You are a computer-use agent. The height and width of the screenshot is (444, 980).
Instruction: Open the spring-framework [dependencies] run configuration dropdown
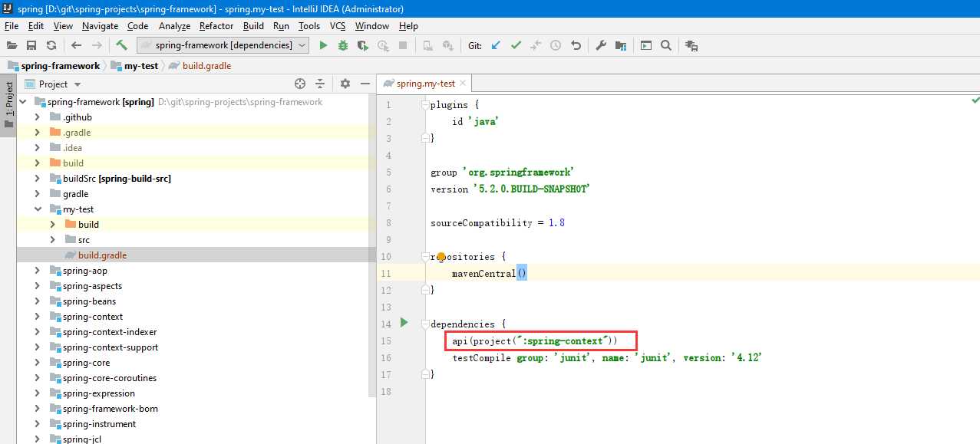(223, 45)
